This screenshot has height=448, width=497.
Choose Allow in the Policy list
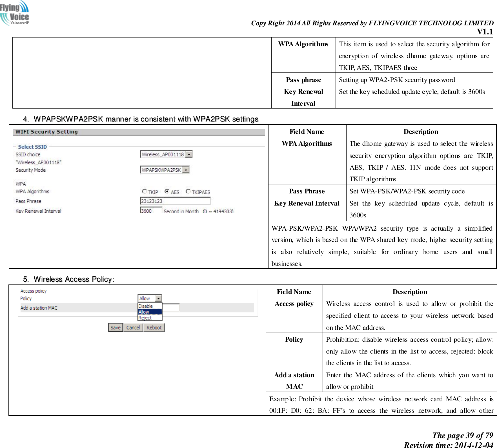click(150, 312)
